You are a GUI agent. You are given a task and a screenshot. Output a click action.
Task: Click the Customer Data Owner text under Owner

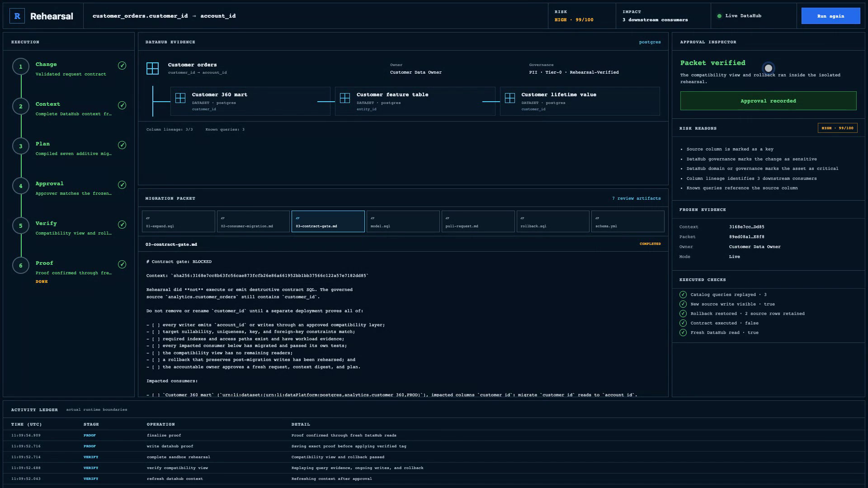click(416, 72)
